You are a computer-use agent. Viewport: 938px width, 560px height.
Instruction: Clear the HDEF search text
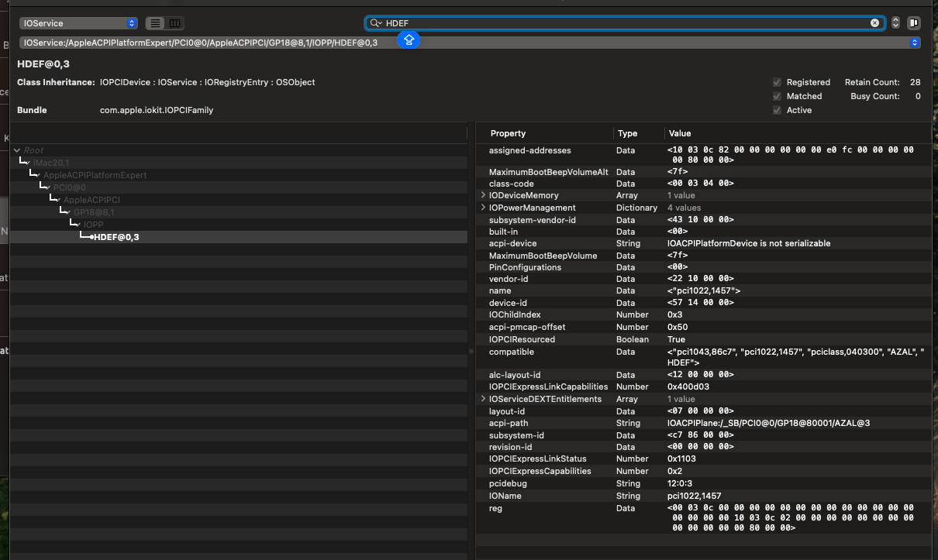point(874,23)
